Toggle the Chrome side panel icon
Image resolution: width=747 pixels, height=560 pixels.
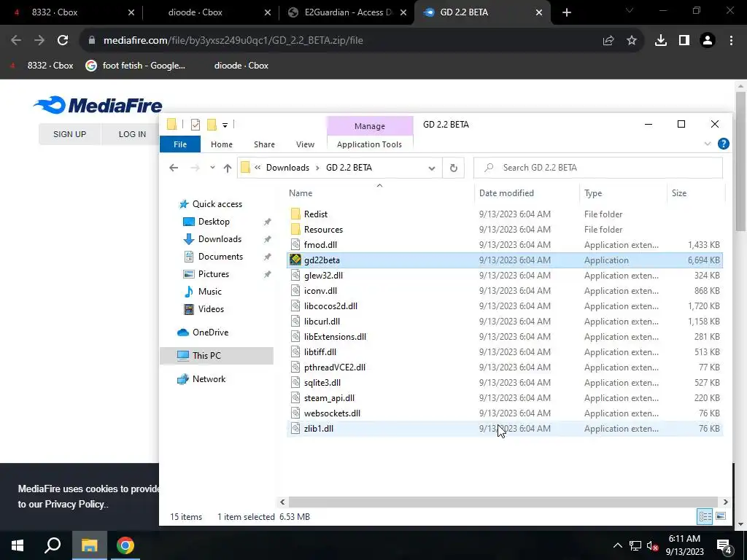pos(684,41)
